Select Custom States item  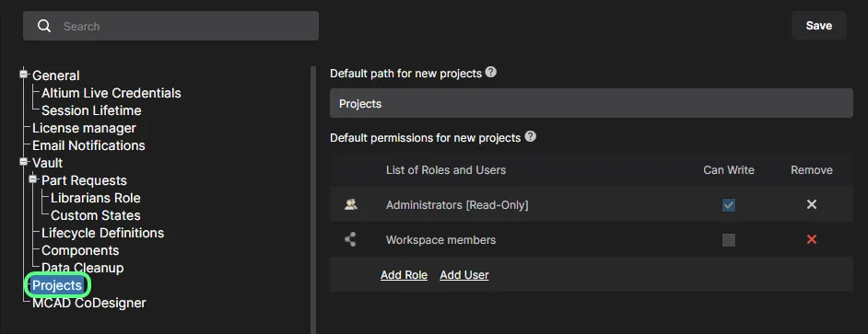(96, 215)
